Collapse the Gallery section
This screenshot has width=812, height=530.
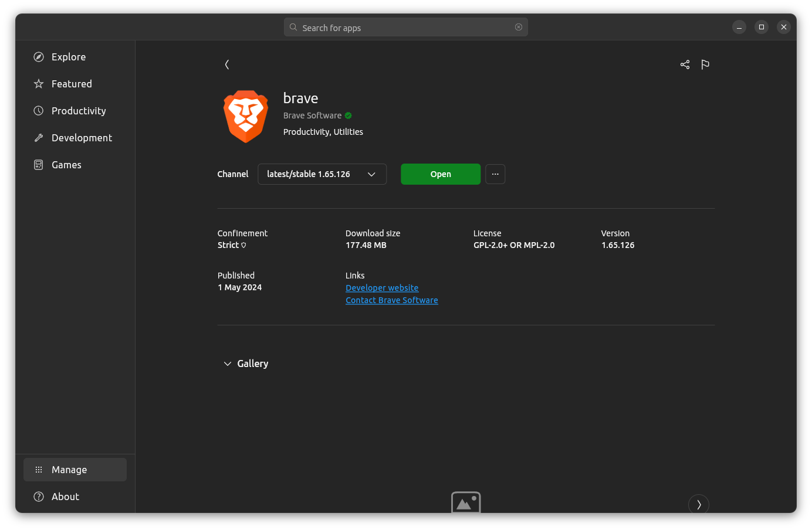(228, 363)
